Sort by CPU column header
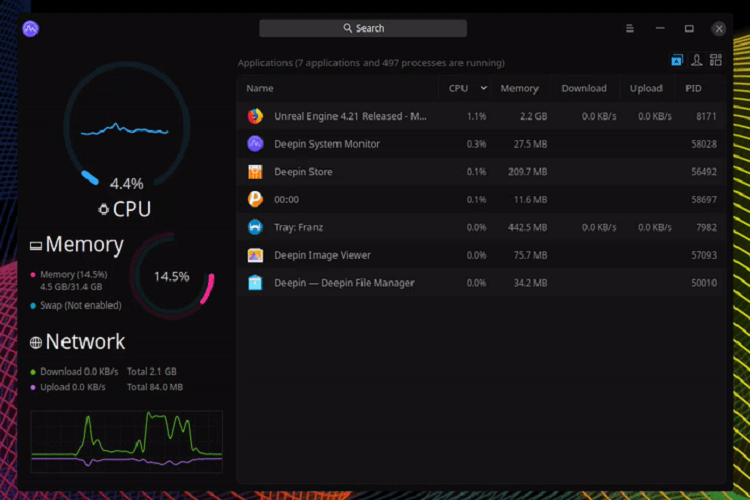Screen dimensions: 750x500 point(458,89)
